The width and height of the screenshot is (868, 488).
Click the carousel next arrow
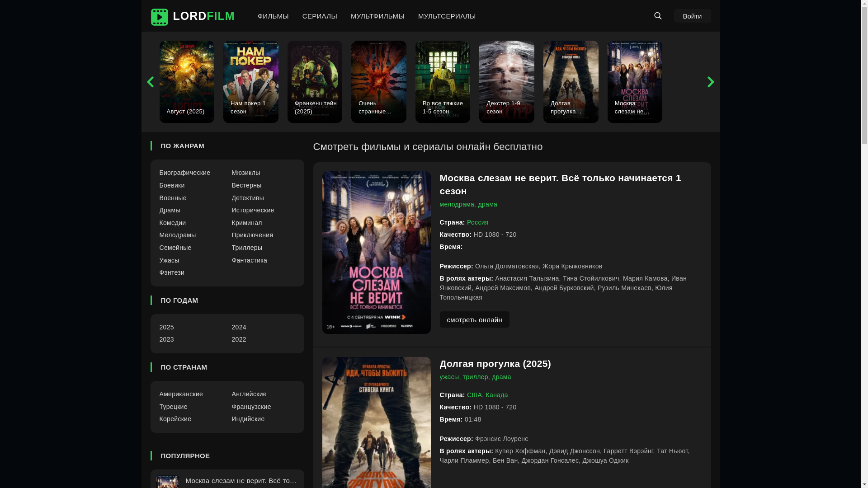click(x=711, y=82)
